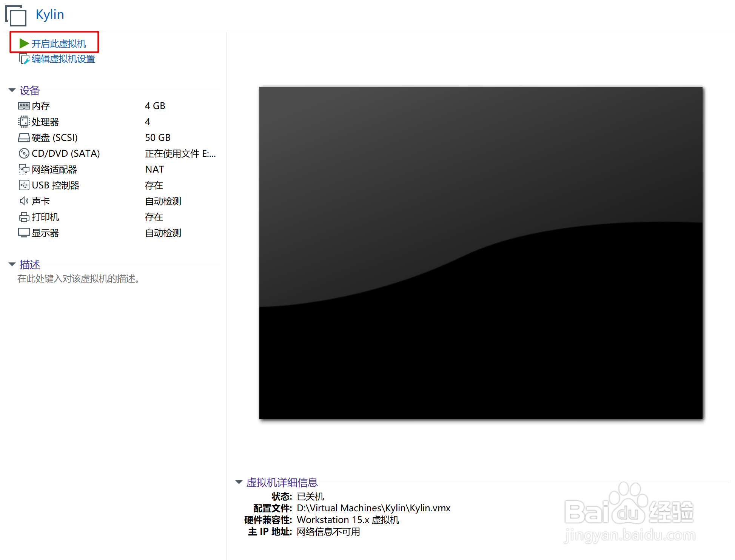Select the CD/DVD disc icon
735x560 pixels.
(24, 153)
